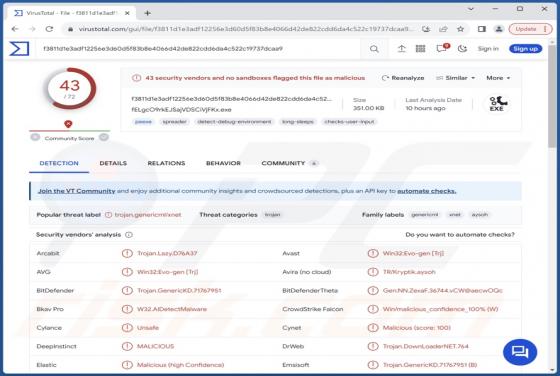Click the community score downvote circle
560x376 pixels.
[35, 137]
